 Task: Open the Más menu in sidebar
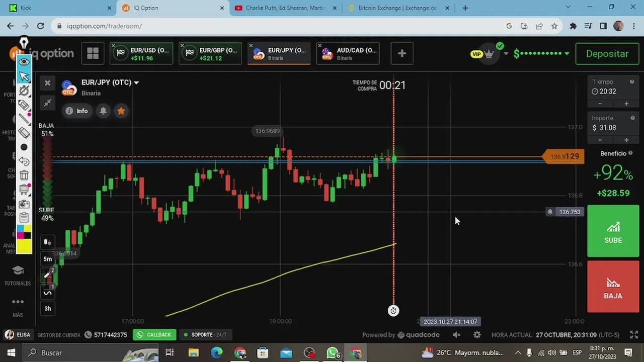[x=18, y=307]
